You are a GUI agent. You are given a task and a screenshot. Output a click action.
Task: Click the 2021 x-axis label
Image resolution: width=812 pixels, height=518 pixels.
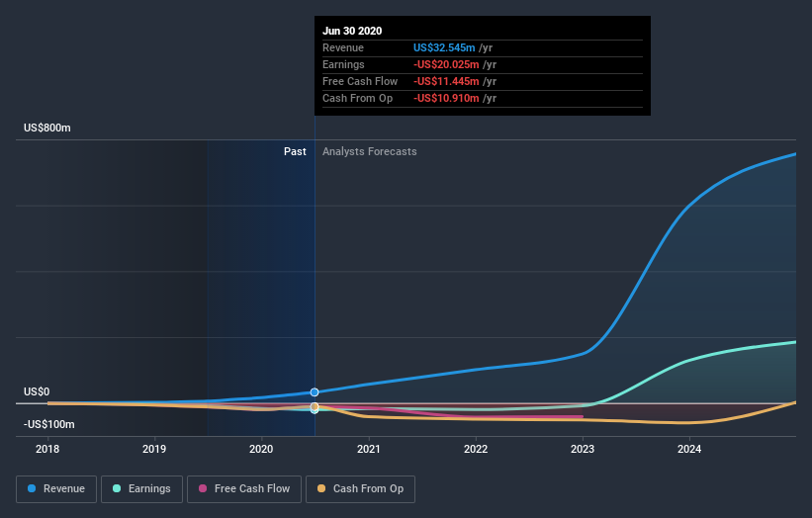coord(368,449)
